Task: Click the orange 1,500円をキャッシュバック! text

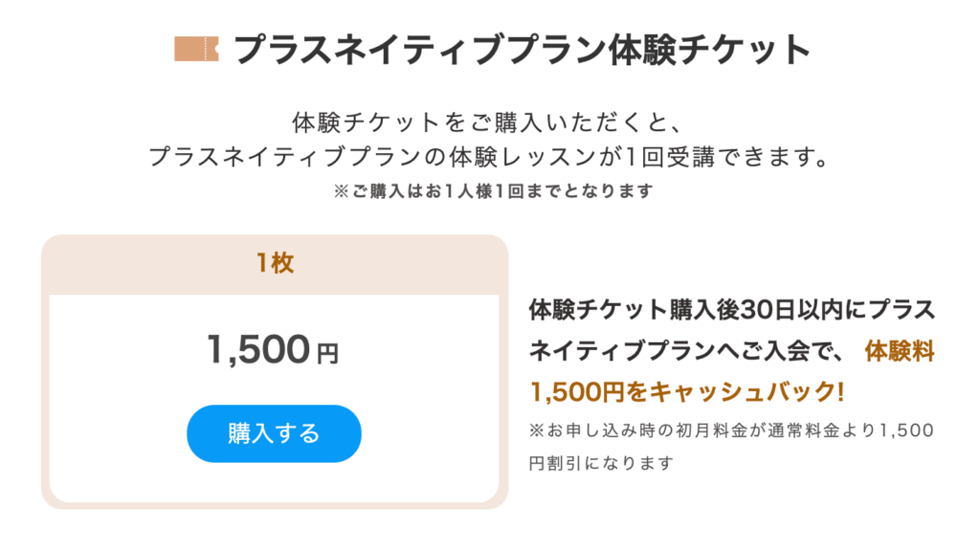Action: pyautogui.click(x=687, y=391)
